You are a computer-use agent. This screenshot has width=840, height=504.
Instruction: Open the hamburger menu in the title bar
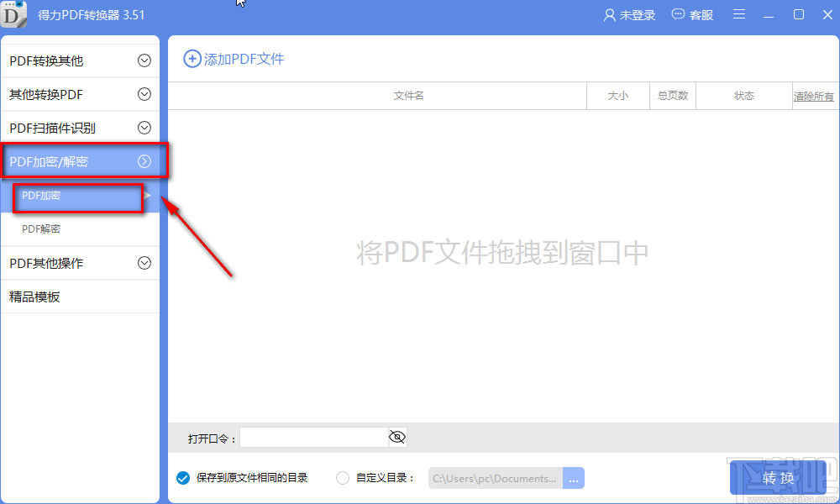739,14
